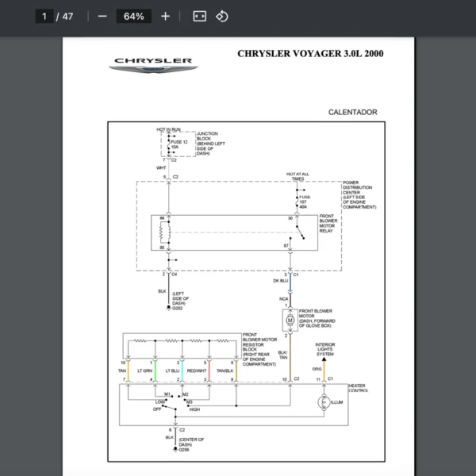Click the ILLUM lamp symbol
476x476 pixels.
(x=323, y=404)
